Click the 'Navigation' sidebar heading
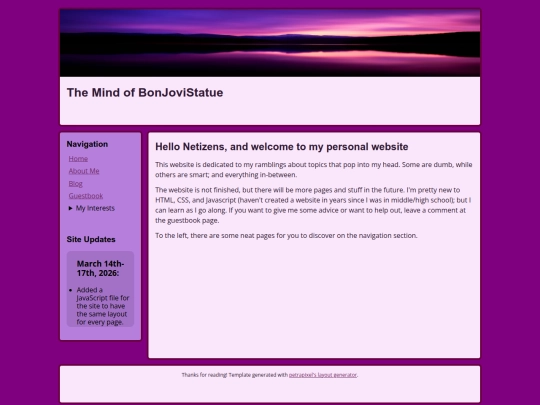This screenshot has height=405, width=540. [x=87, y=144]
